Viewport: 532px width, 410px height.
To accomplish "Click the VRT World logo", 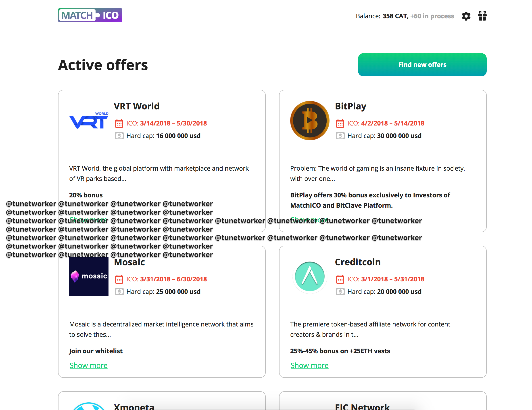I will coord(89,121).
